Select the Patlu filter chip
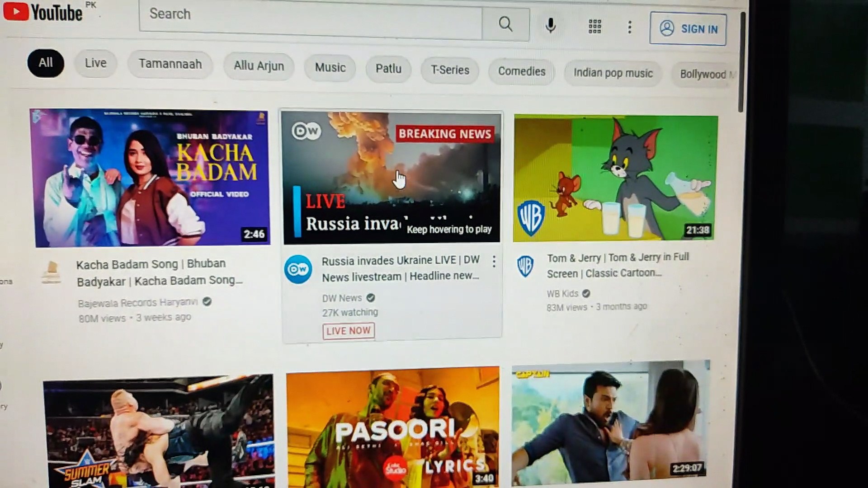 tap(388, 69)
